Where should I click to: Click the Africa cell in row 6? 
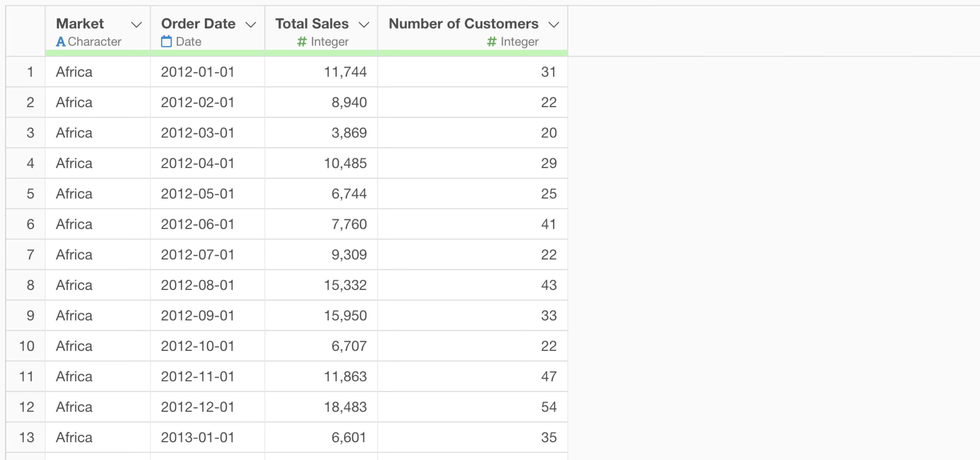[74, 224]
